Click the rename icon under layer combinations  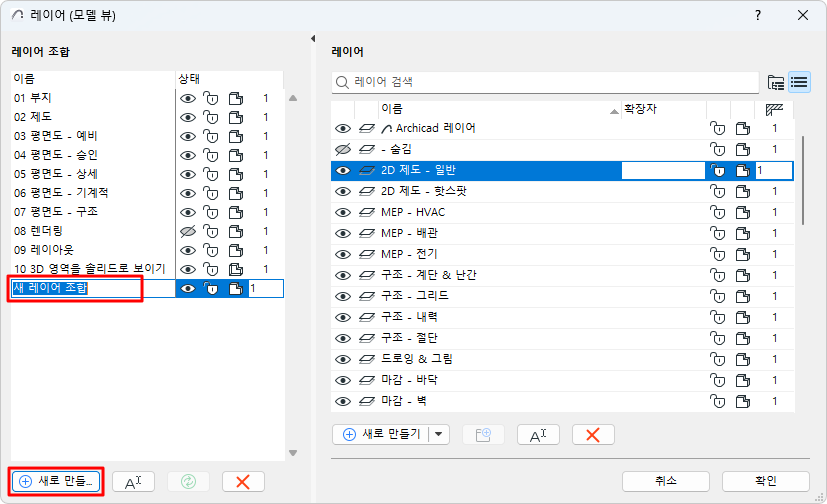point(133,481)
